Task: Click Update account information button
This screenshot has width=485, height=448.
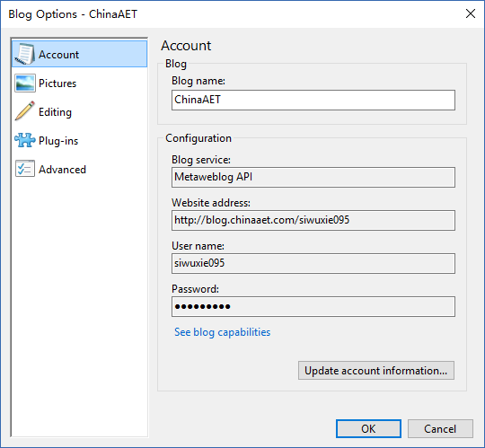Action: coord(376,371)
